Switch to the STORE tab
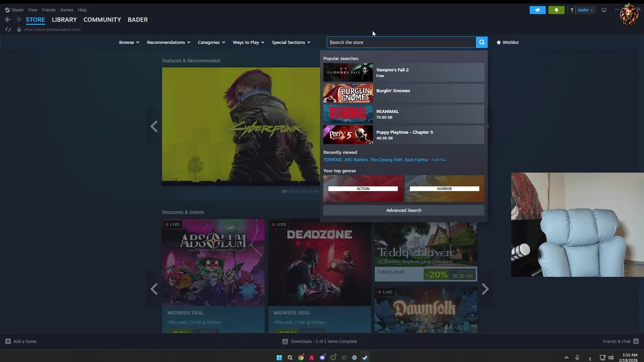 click(x=35, y=20)
